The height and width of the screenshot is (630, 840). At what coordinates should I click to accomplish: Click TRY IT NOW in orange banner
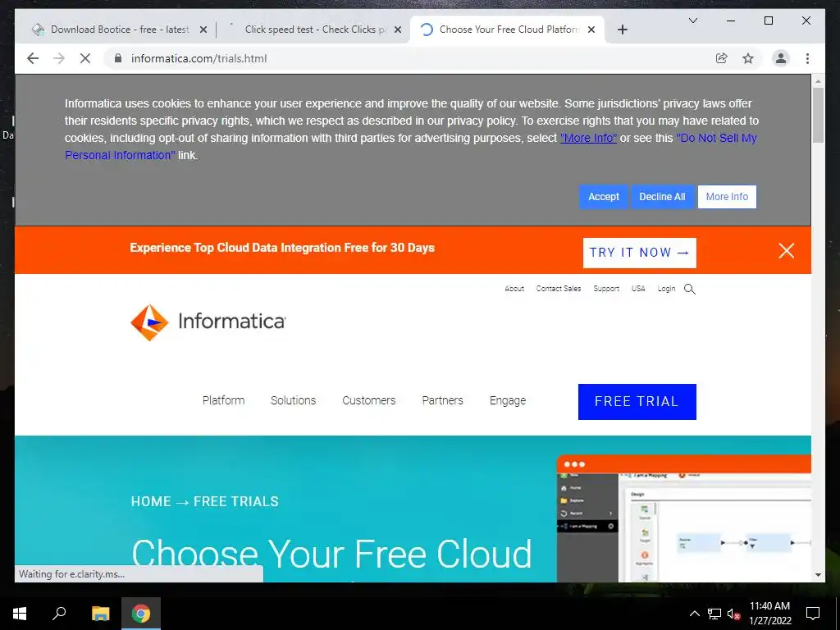pos(640,253)
